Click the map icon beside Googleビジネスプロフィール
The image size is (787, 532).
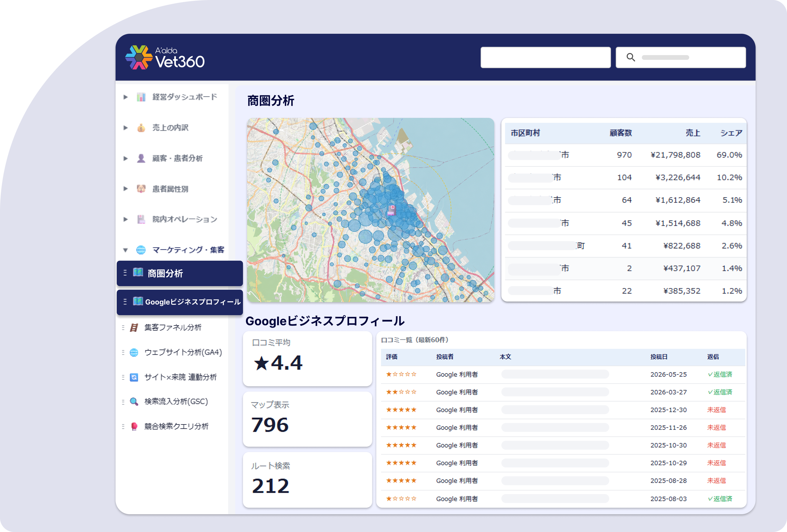(138, 301)
